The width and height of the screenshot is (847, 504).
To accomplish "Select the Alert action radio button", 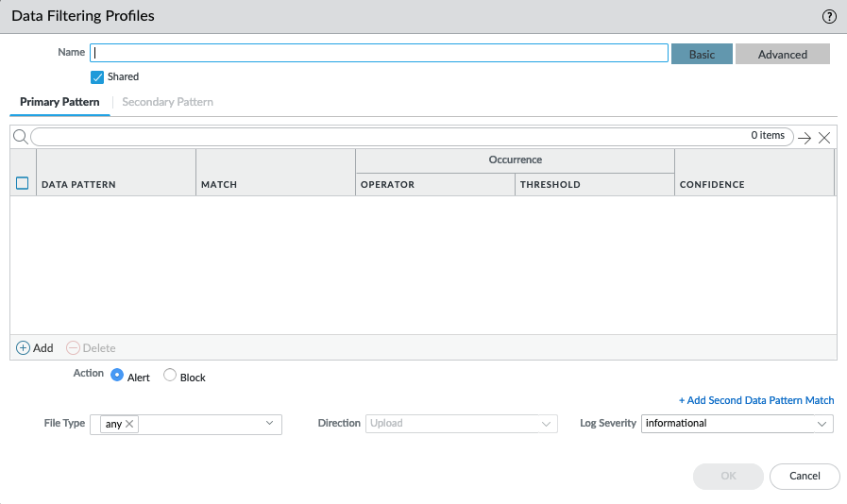I will [x=117, y=376].
